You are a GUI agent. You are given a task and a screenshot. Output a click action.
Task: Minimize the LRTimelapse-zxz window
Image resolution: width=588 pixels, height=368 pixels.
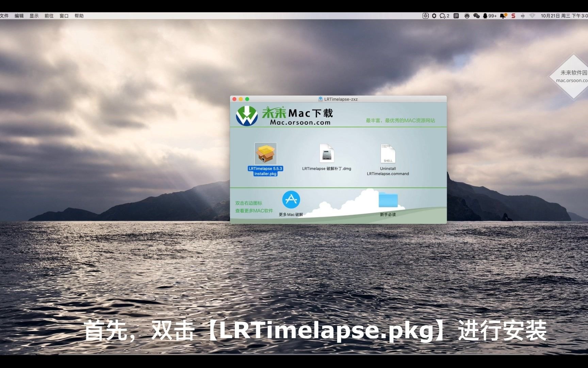241,99
